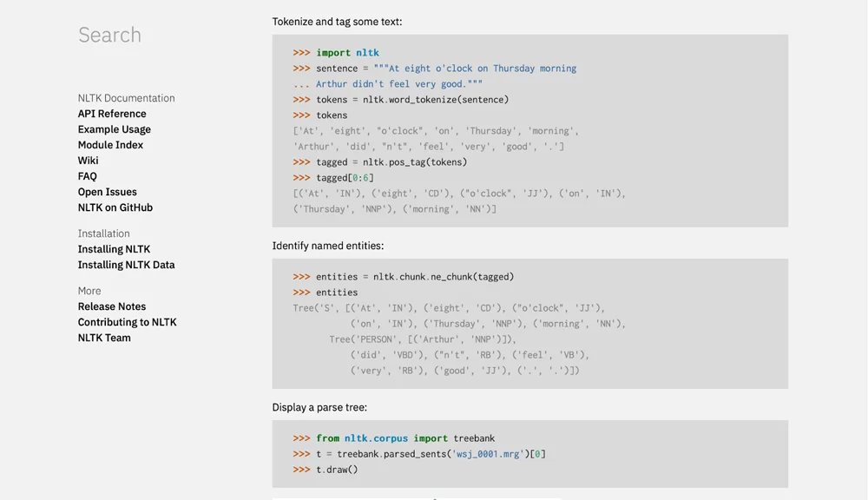Open the Installing NLTK page
This screenshot has width=868, height=500.
click(x=114, y=249)
